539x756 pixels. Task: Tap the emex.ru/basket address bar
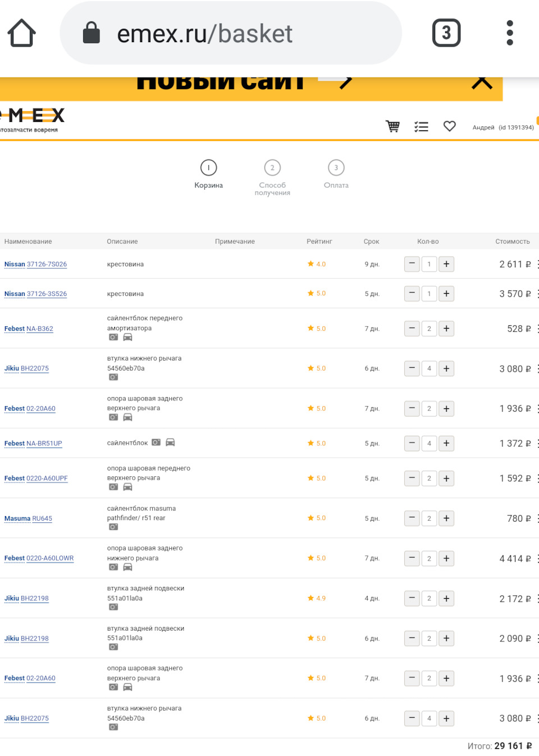pyautogui.click(x=231, y=33)
